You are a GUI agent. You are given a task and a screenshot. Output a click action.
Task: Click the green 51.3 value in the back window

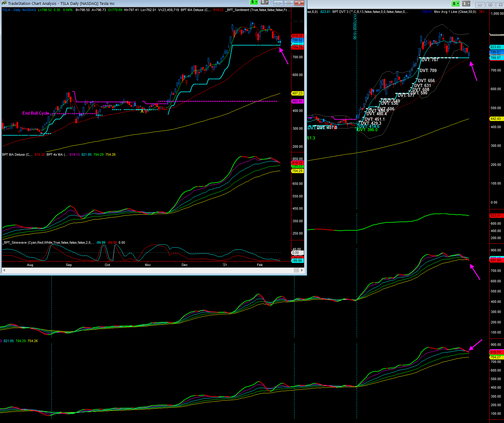[x=311, y=138]
